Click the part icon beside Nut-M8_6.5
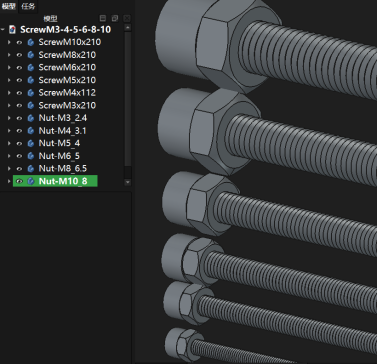This screenshot has width=377, height=364. tap(31, 169)
